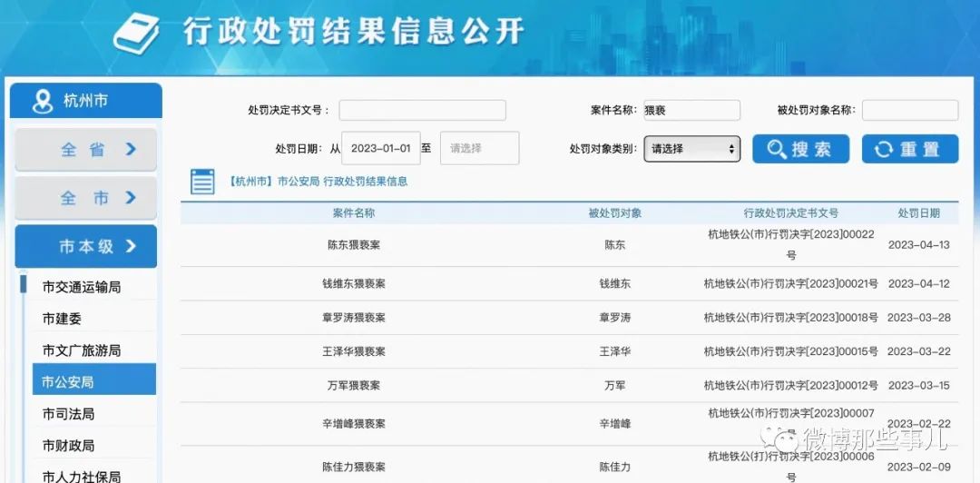The image size is (980, 483).
Task: Expand the 全省 province level chevron
Action: pyautogui.click(x=131, y=149)
